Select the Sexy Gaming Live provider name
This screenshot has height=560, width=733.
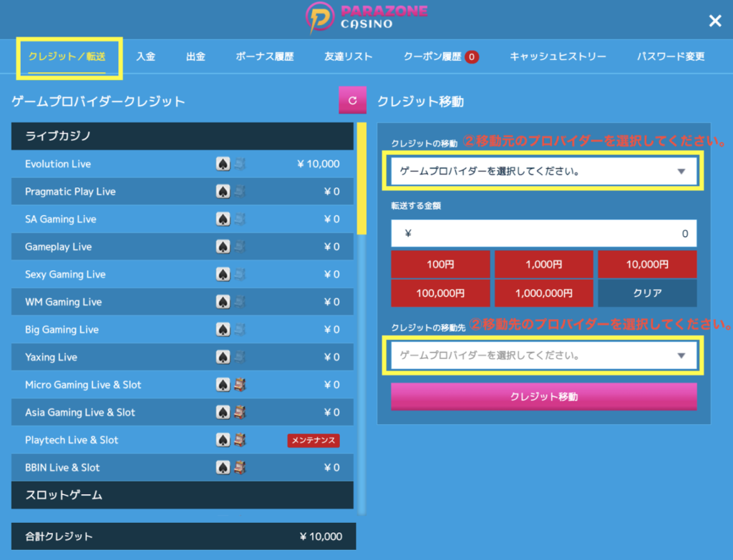tap(65, 274)
